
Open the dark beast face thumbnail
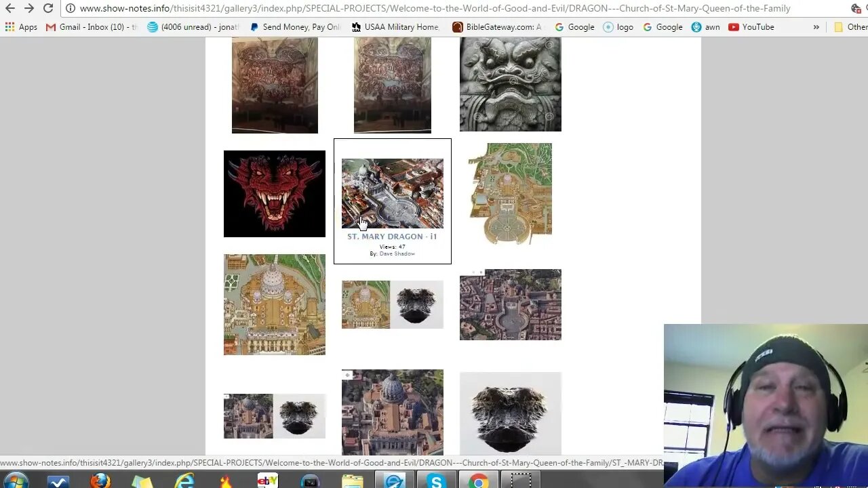[510, 413]
